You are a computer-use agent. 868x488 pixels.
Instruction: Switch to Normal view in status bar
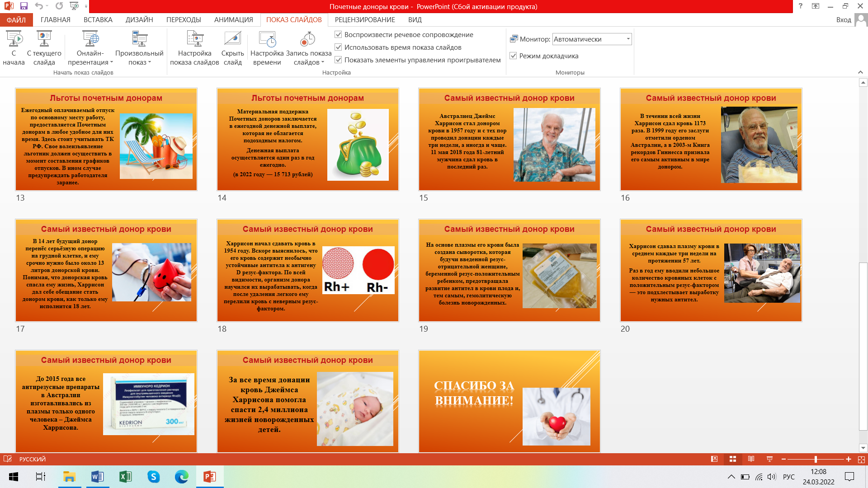714,459
